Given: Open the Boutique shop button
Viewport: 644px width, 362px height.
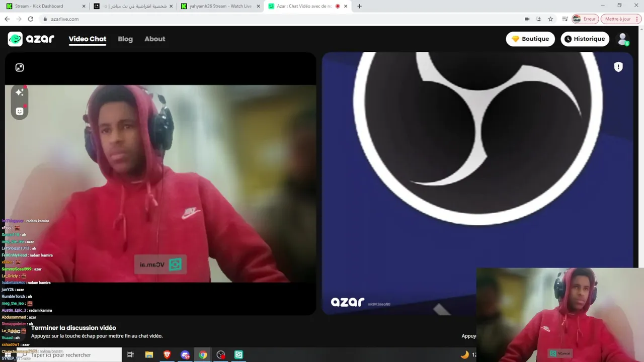Looking at the screenshot, I should coord(530,39).
